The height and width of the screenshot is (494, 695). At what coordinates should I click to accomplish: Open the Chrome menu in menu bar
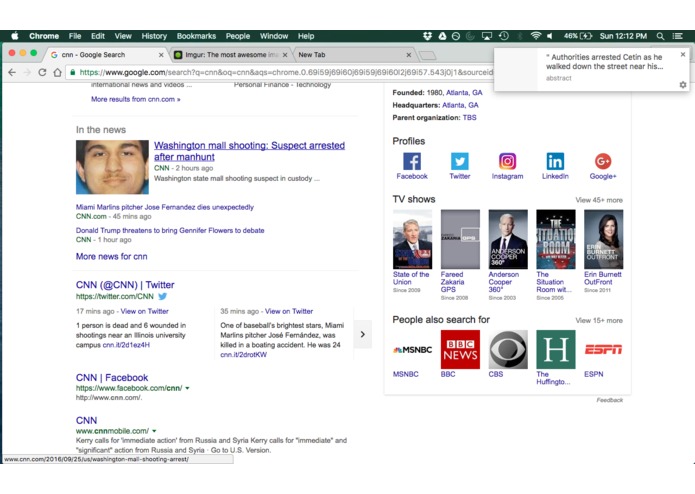(x=44, y=36)
